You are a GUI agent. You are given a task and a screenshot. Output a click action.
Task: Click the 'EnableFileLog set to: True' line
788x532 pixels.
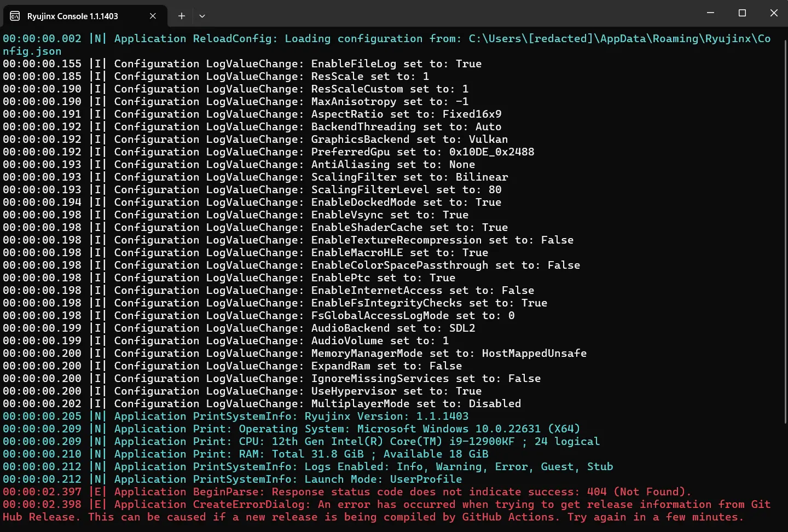(x=242, y=63)
